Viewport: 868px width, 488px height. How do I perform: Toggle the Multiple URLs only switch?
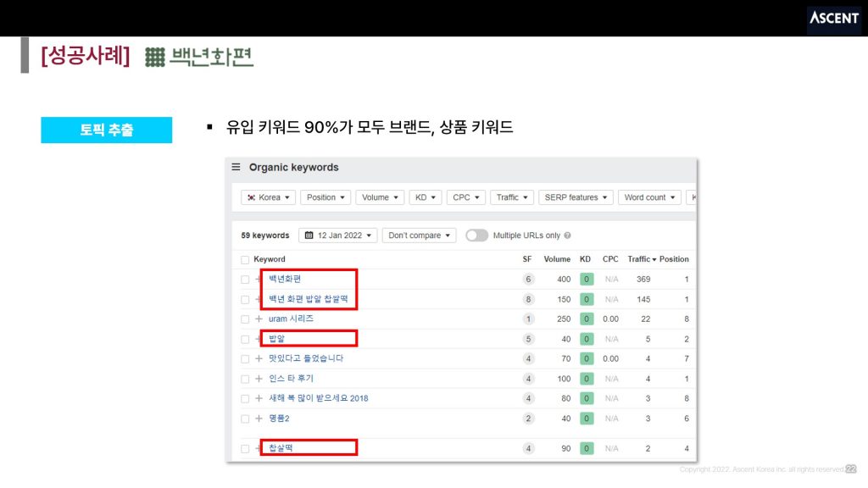476,236
